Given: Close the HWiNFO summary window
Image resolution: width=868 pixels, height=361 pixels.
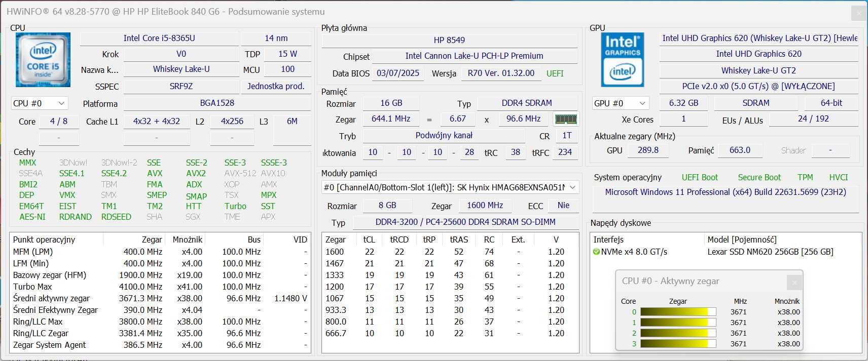Looking at the screenshot, I should 859,13.
